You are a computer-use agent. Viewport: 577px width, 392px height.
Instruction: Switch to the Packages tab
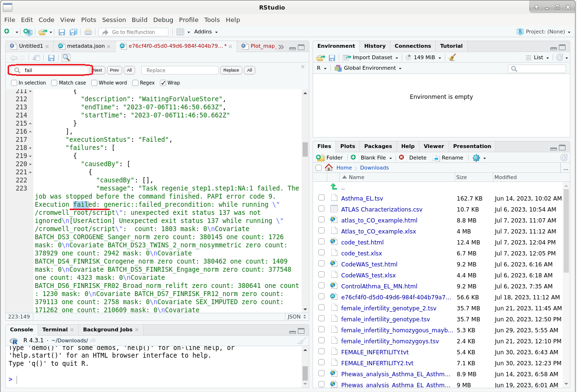click(x=378, y=146)
